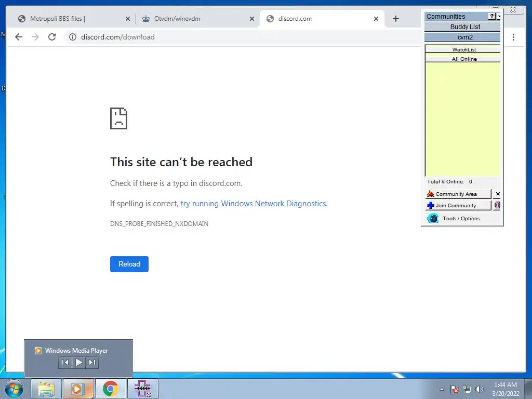This screenshot has height=399, width=532.
Task: Click the sad page error icon
Action: [118, 118]
